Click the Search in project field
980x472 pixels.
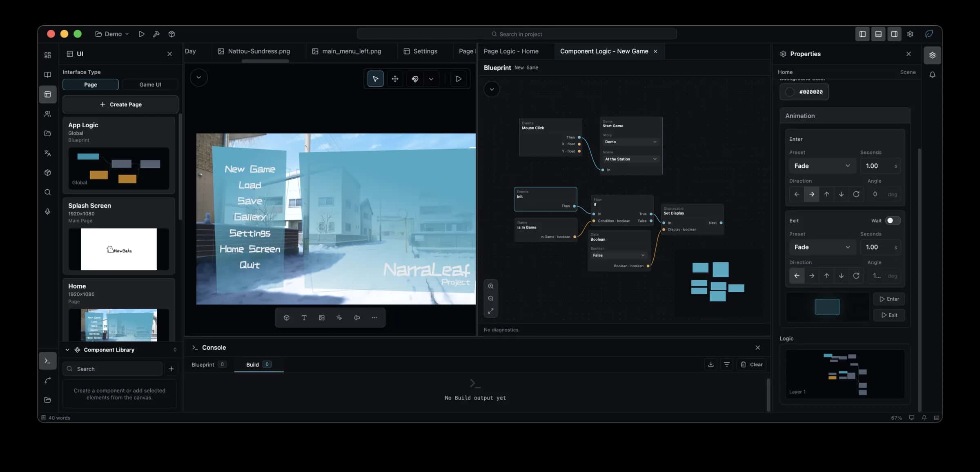517,34
